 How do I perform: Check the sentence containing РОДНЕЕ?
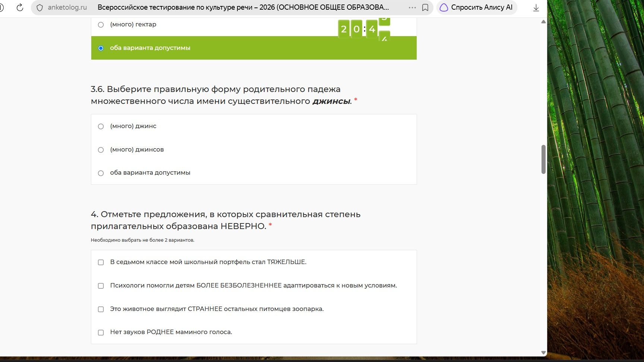101,333
